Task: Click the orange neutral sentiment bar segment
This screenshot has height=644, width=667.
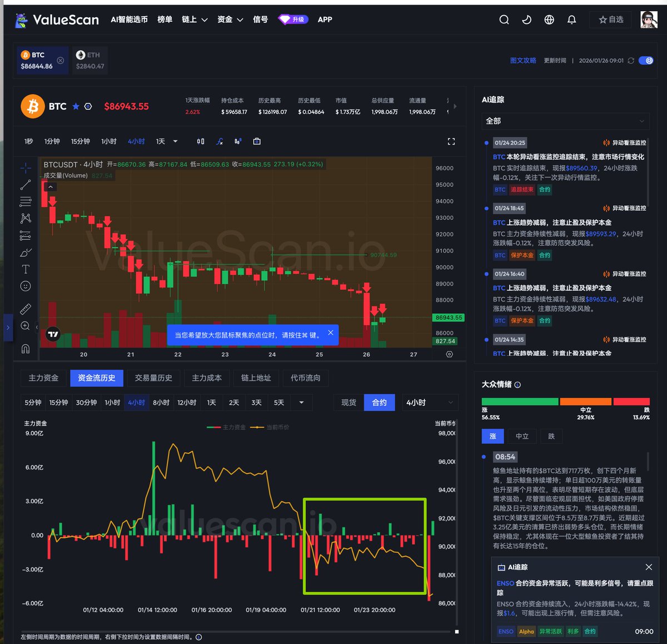Action: (x=586, y=402)
